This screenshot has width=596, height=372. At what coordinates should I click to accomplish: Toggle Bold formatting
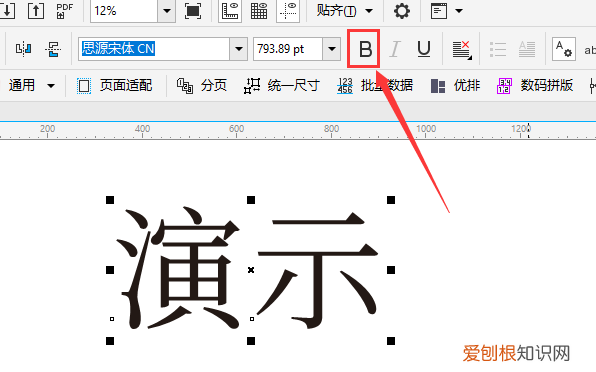(364, 49)
